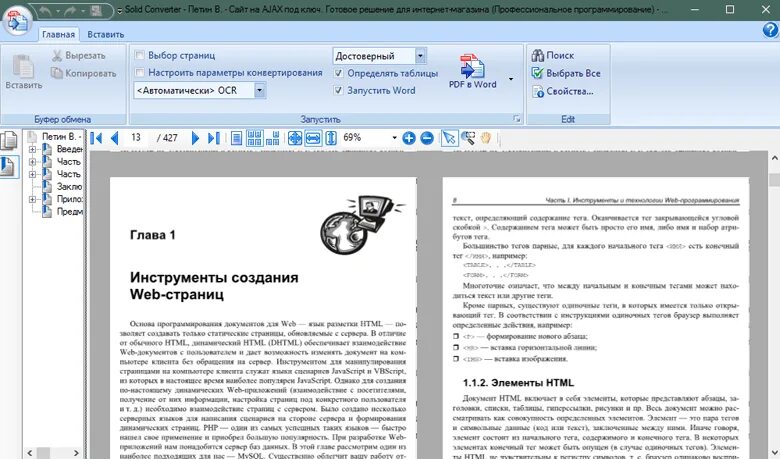Click the page number field showing 13
This screenshot has width=780, height=459.
137,138
